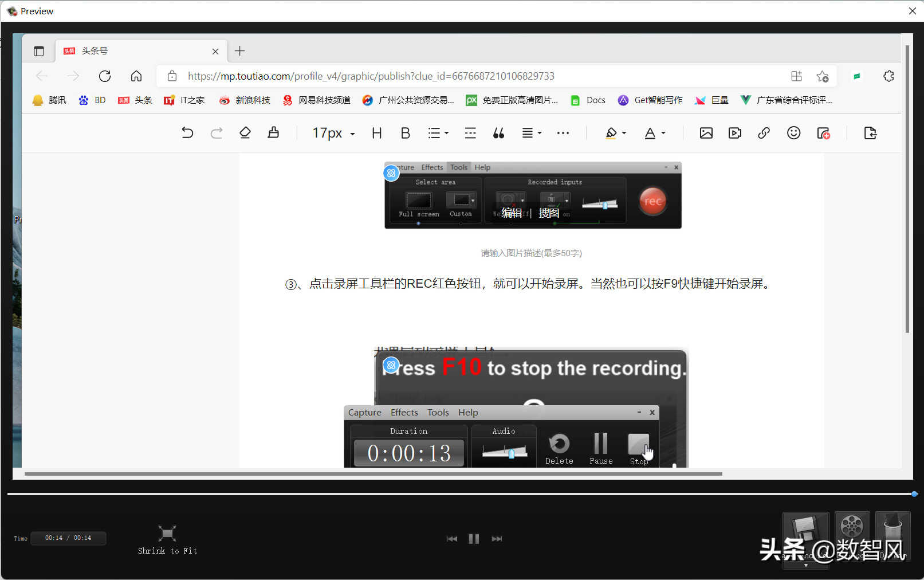Toggle Shrink to Fit view
Screen dimensions: 924x580
click(167, 540)
